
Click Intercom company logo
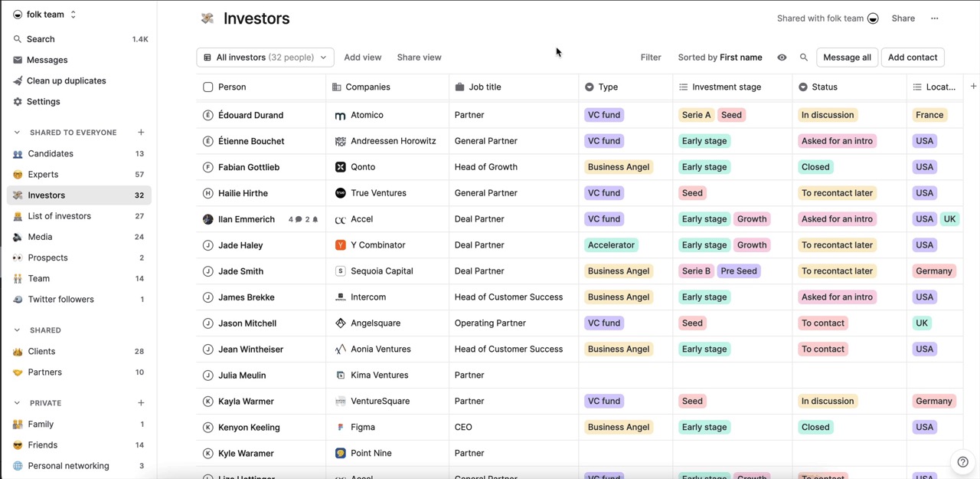[x=341, y=297]
